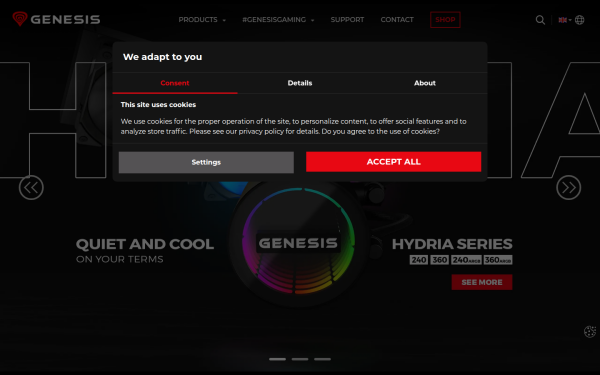Open the UK flag language selector

coord(564,20)
